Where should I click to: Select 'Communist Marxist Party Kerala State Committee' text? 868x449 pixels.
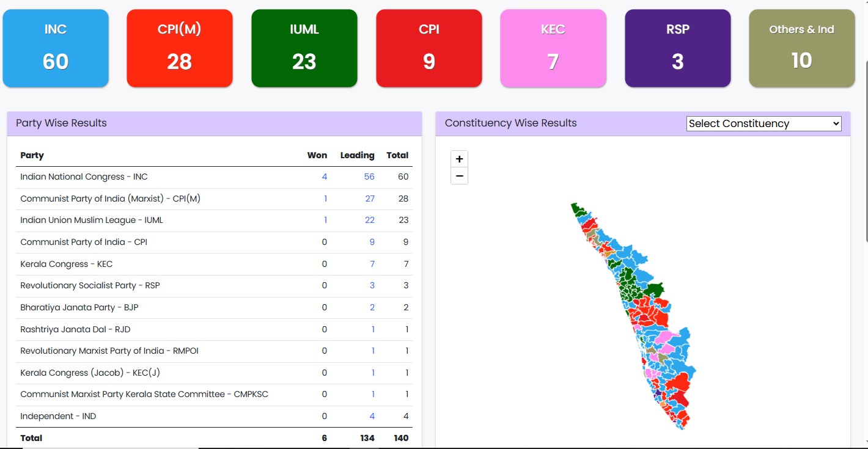click(x=124, y=394)
